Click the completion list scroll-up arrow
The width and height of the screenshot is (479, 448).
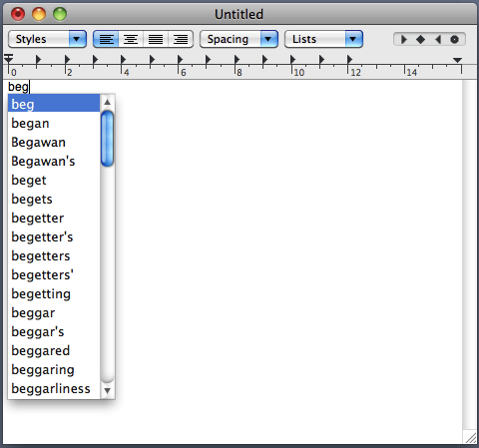click(107, 102)
